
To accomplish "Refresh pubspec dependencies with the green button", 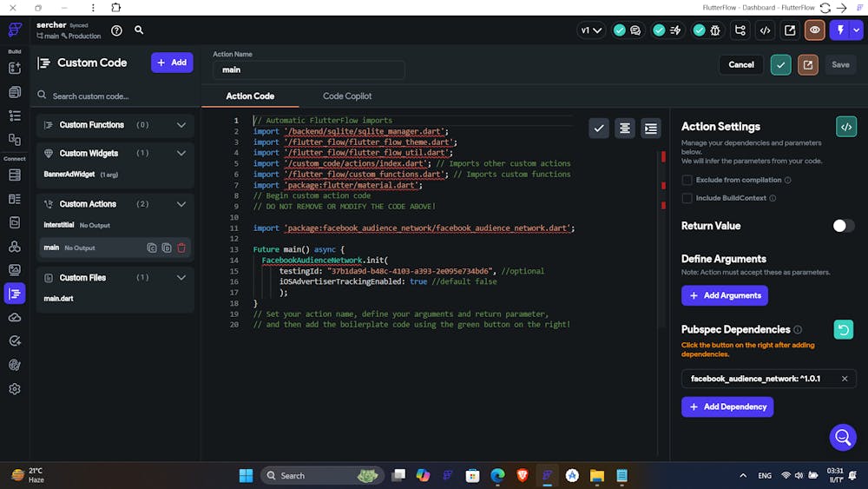I will (x=843, y=330).
